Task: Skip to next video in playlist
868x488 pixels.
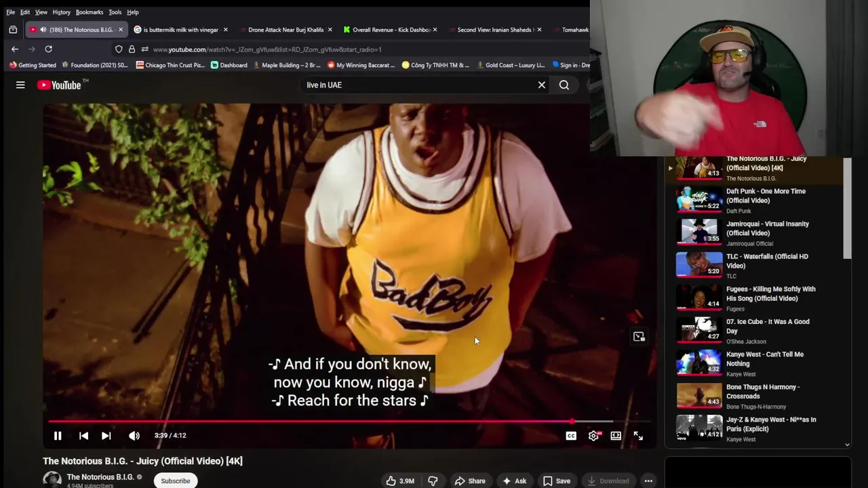Action: point(106,436)
